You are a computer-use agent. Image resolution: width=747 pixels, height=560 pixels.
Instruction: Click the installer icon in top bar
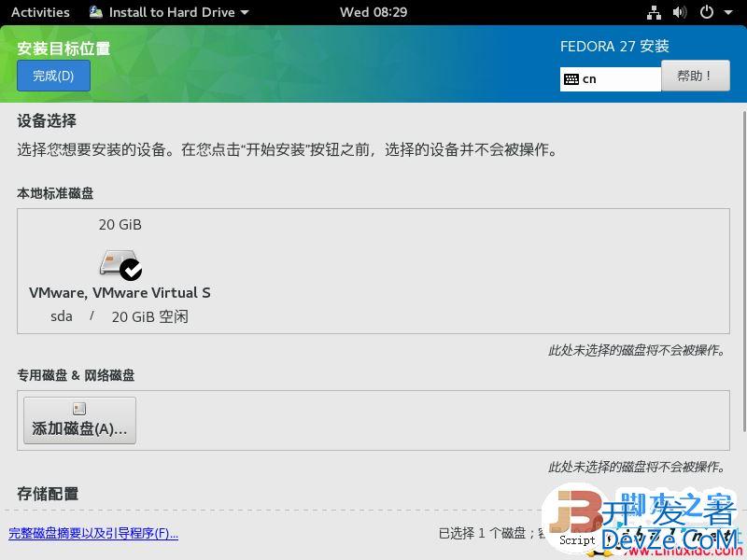[x=96, y=12]
